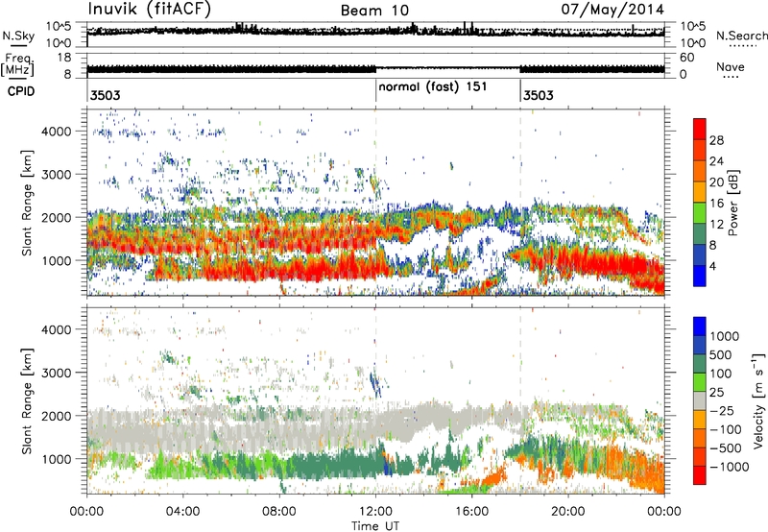Click the "500" label on the Velocity colorbar
Image resolution: width=768 pixels, height=532 pixels.
tap(721, 355)
